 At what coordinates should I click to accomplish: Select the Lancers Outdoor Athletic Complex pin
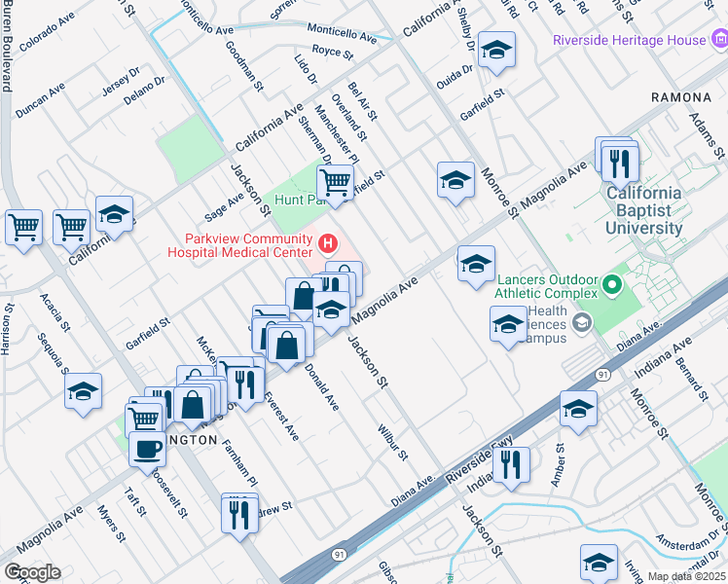pos(612,285)
